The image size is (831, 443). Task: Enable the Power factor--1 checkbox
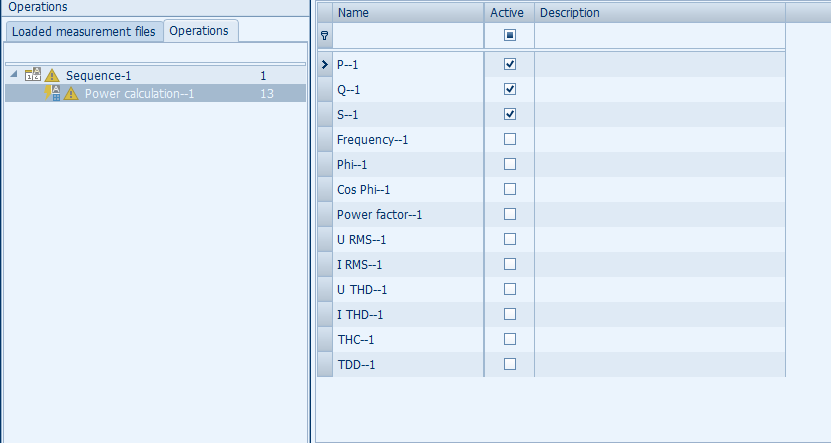(x=510, y=214)
